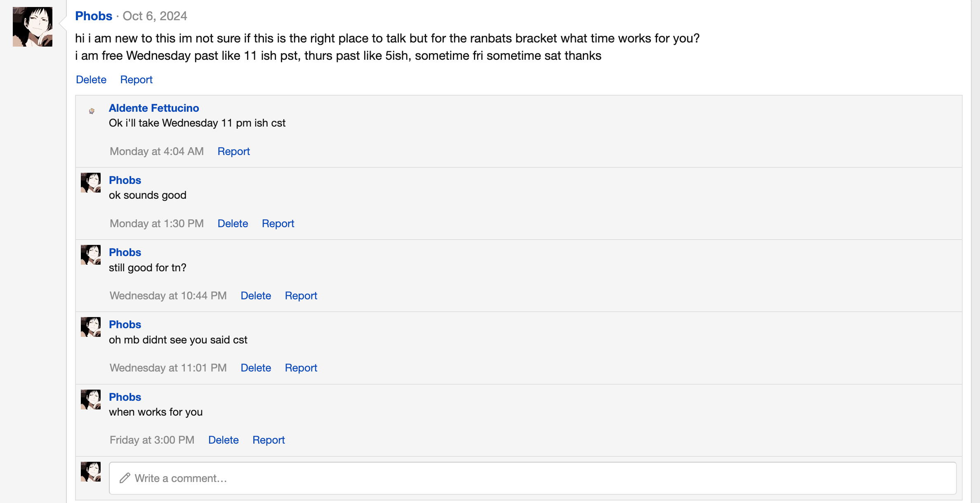Report the main ranbats bracket post
Image resolution: width=980 pixels, height=503 pixels.
click(136, 80)
